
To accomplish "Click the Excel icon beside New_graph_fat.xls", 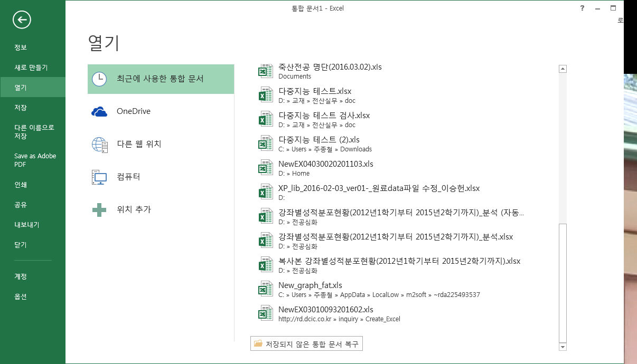I will (265, 289).
